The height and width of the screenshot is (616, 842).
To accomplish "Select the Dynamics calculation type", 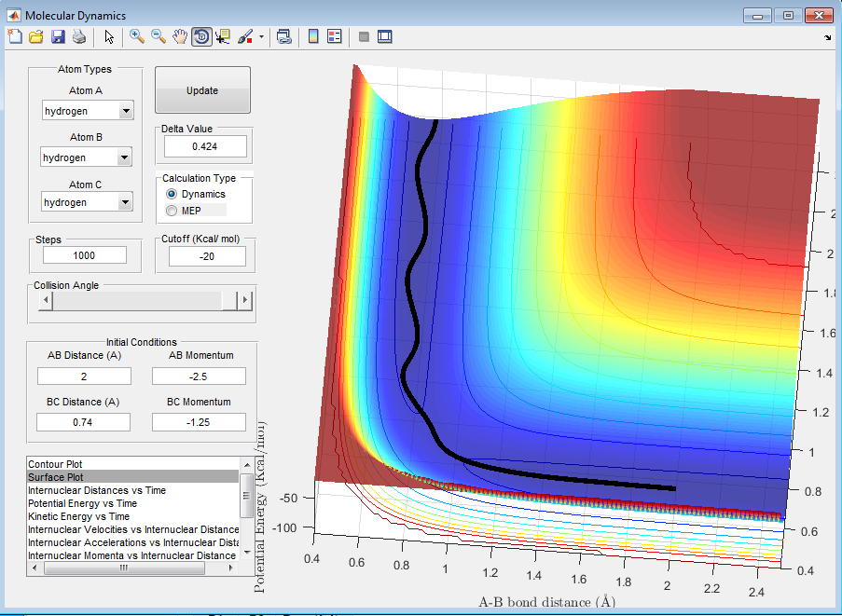I will click(x=171, y=194).
